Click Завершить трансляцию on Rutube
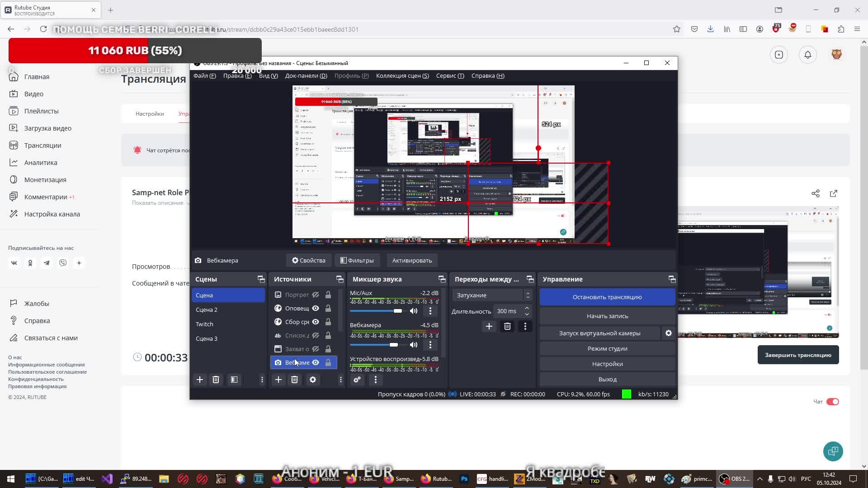 coord(798,355)
